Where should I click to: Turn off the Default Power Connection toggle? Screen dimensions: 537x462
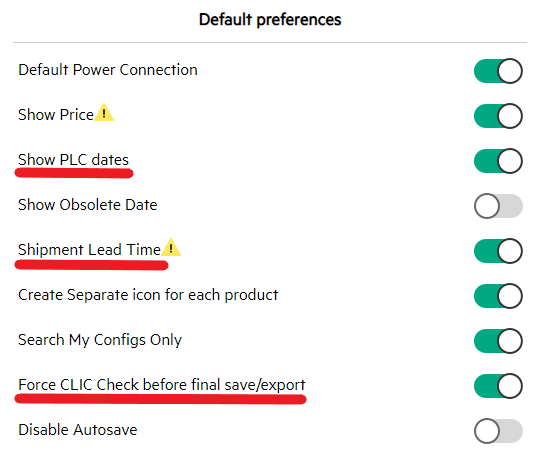pyautogui.click(x=498, y=71)
